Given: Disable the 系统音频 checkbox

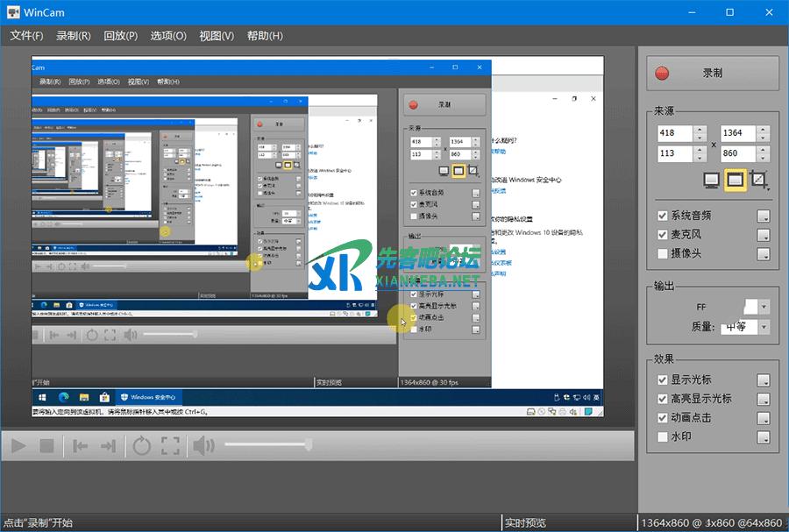Looking at the screenshot, I should [x=664, y=216].
